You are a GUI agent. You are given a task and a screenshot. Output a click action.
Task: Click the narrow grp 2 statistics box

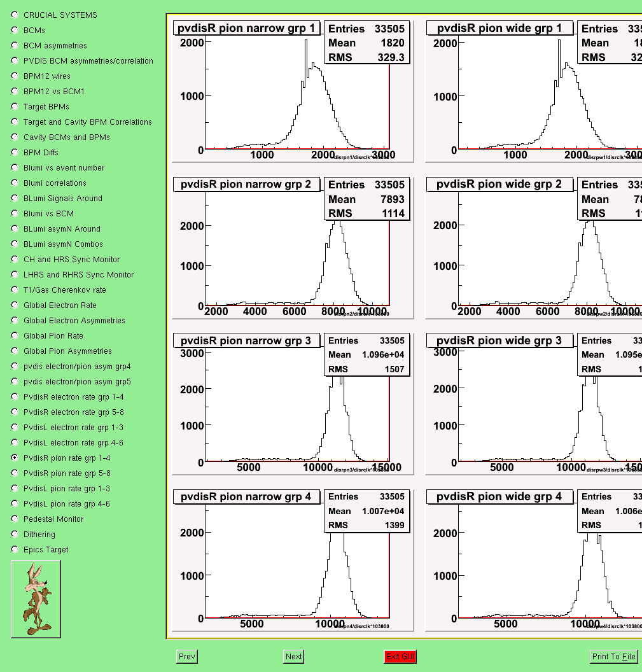[367, 199]
